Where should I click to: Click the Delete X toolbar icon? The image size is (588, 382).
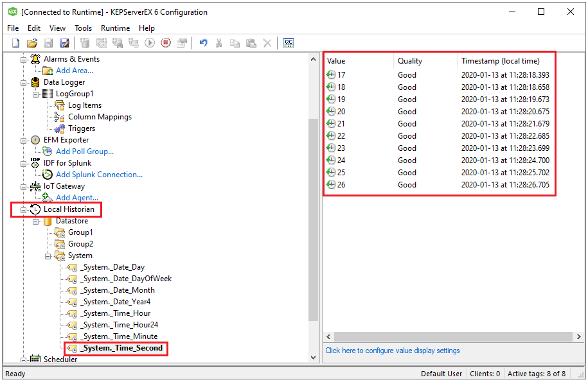[267, 43]
